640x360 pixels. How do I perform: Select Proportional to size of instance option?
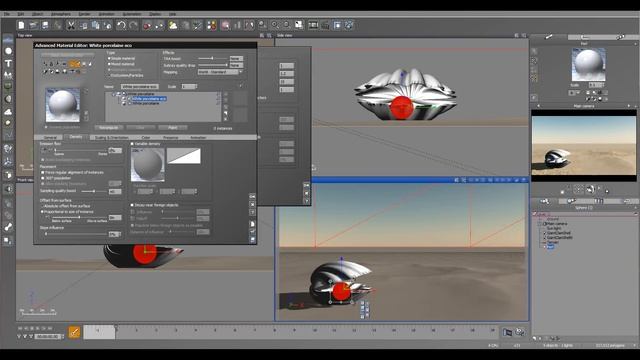(x=42, y=212)
